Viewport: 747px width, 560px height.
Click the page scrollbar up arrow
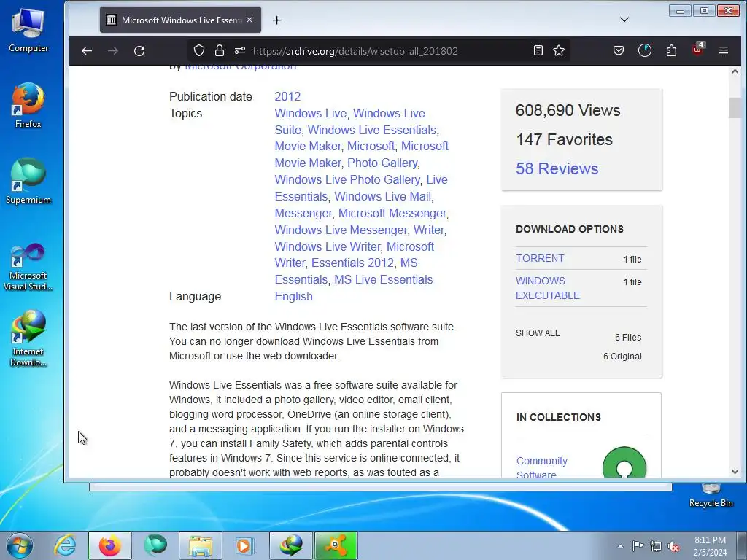[735, 71]
